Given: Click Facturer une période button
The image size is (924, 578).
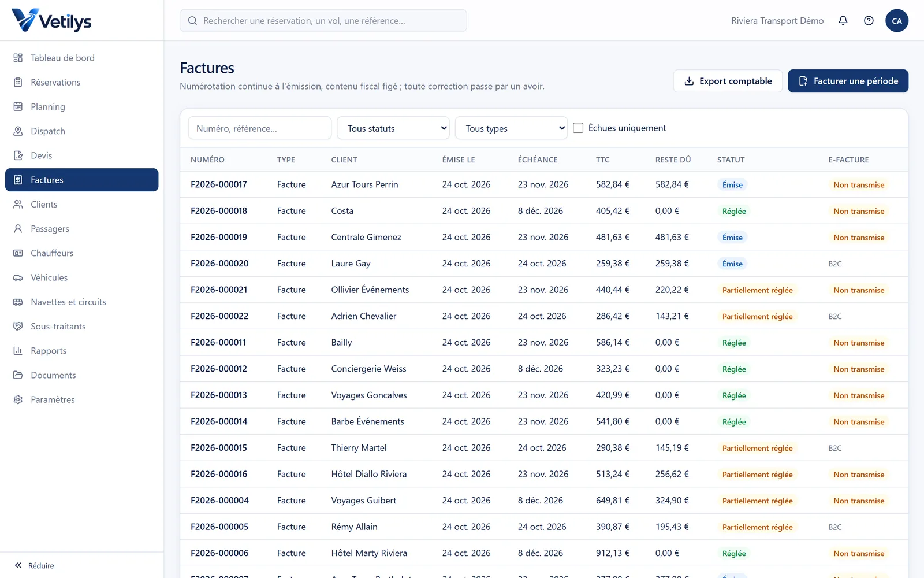Looking at the screenshot, I should coord(848,81).
